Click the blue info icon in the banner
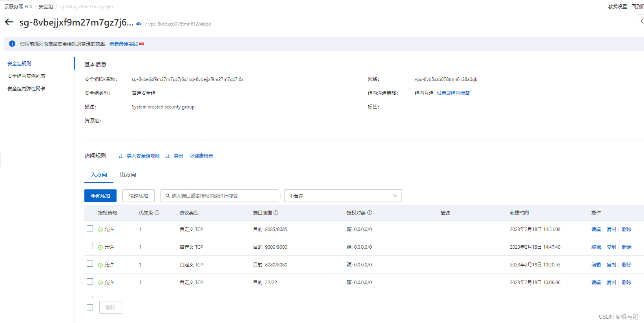The image size is (644, 323). tap(12, 44)
